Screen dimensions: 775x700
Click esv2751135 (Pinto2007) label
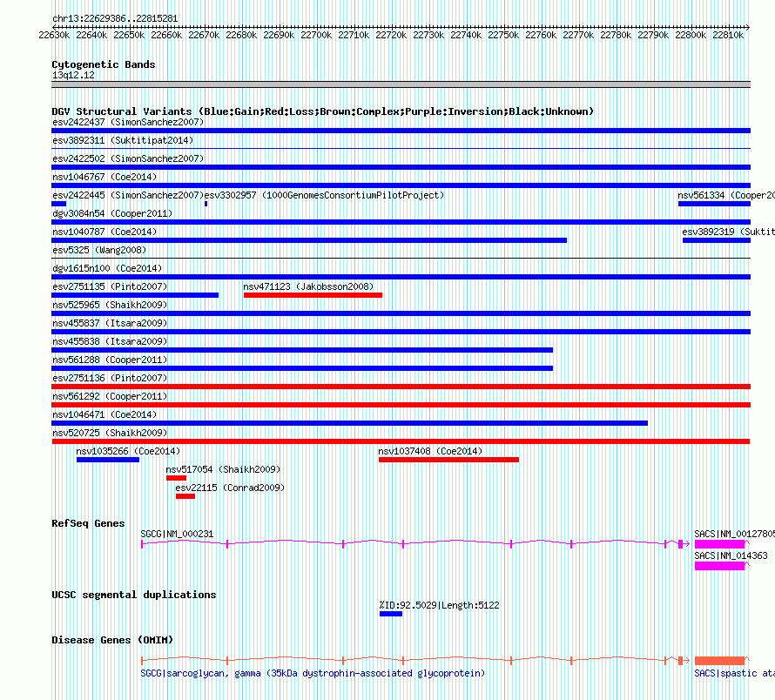110,286
